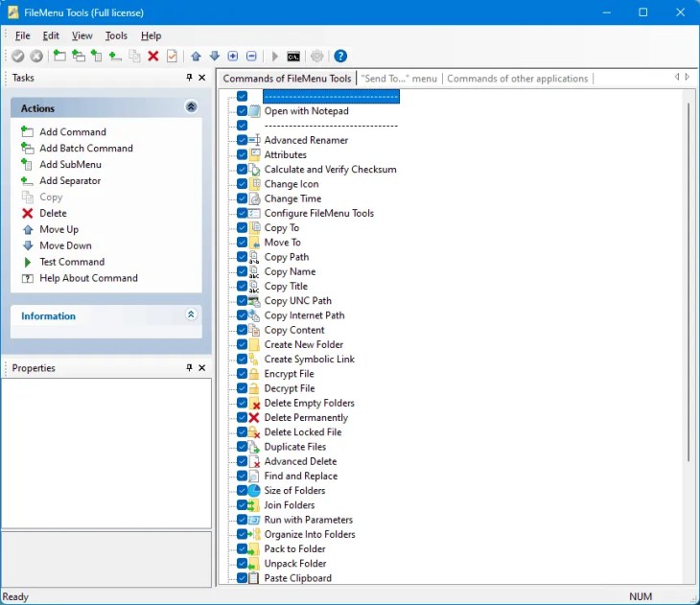Image resolution: width=700 pixels, height=605 pixels.
Task: Collapse the Actions section chevron
Action: [x=191, y=106]
